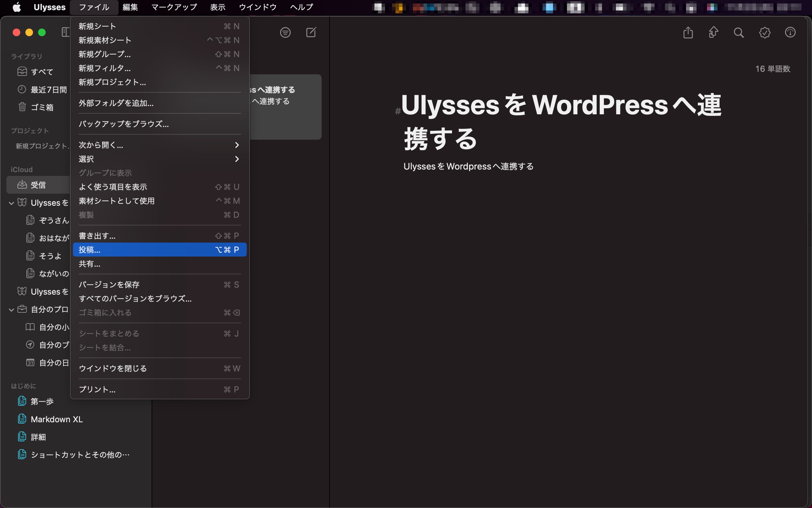Collapse the 自分のプロ group chevron
The width and height of the screenshot is (812, 508).
click(x=11, y=310)
